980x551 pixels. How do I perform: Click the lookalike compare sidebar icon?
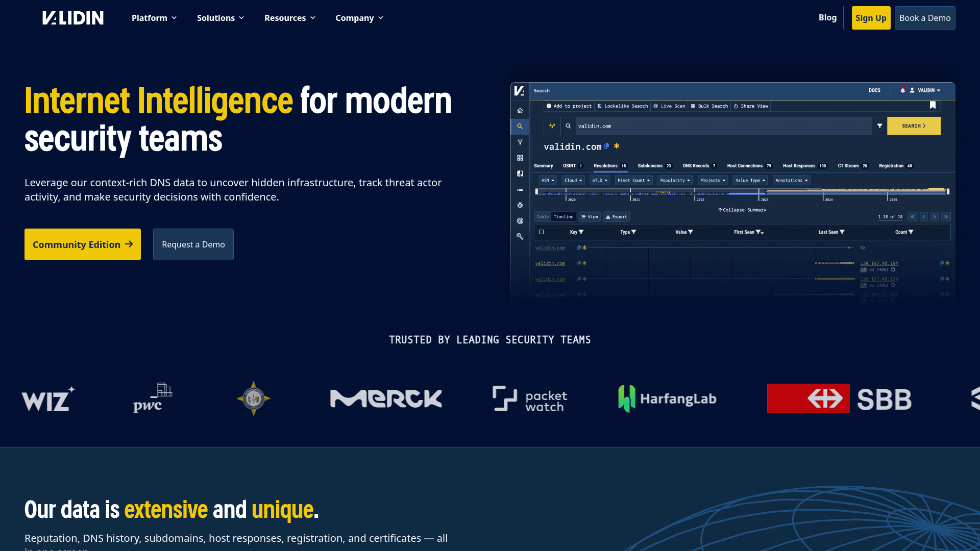pos(520,173)
